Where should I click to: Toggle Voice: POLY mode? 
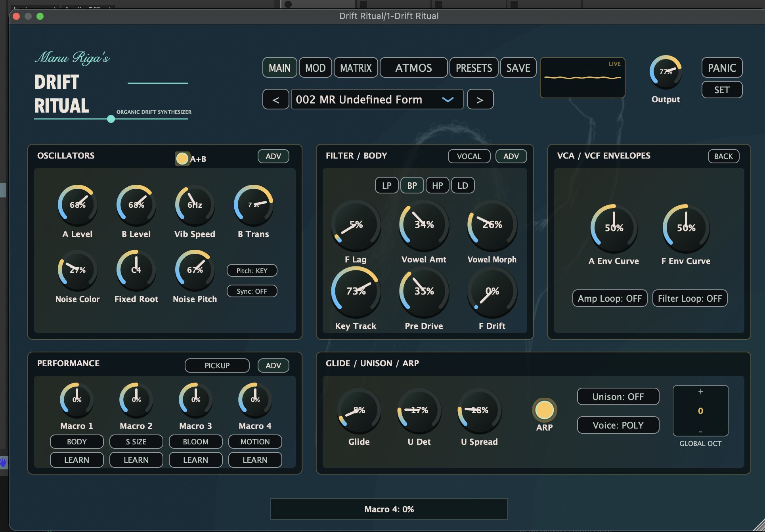pos(618,425)
